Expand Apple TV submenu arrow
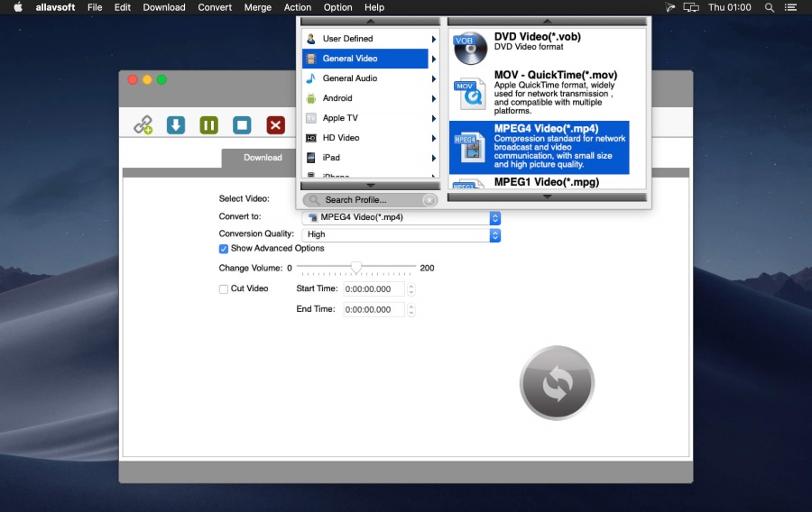 (x=433, y=118)
